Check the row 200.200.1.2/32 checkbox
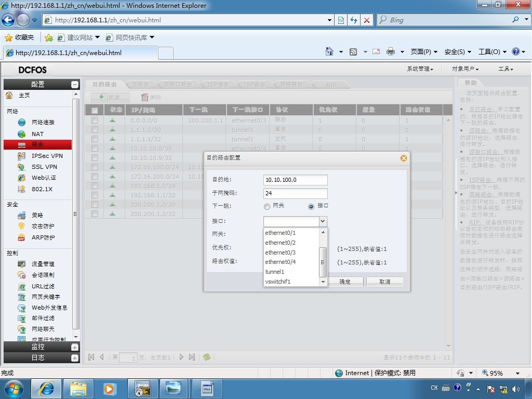 pos(95,214)
